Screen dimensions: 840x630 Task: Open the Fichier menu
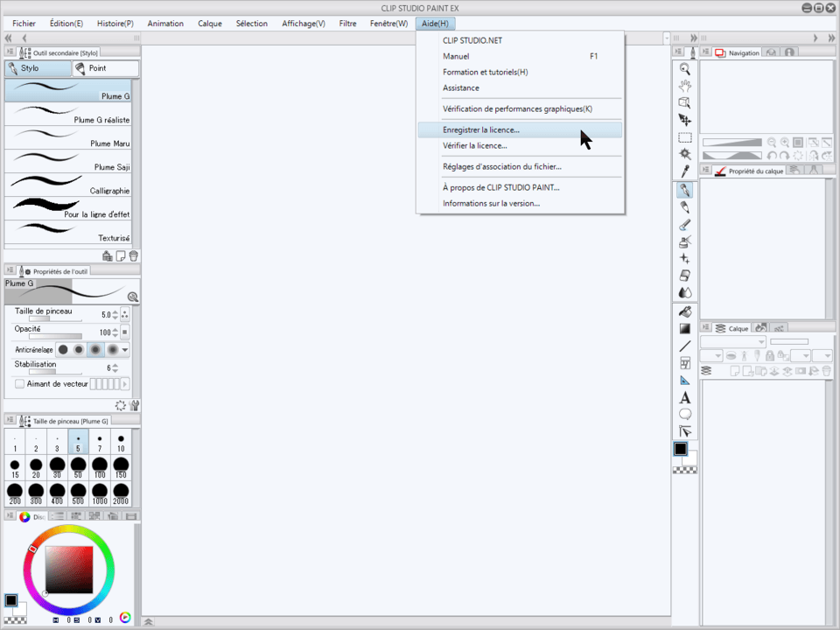(24, 24)
